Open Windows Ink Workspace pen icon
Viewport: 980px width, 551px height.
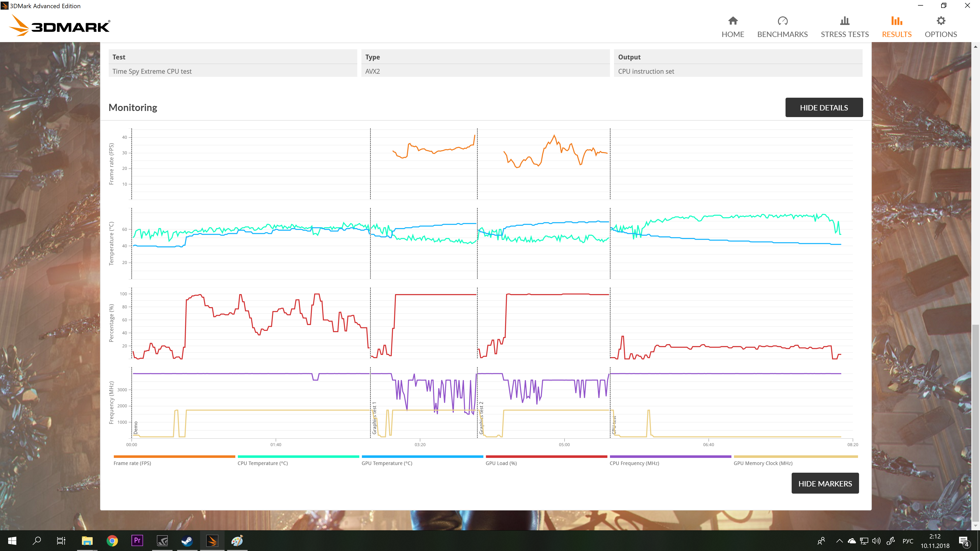(x=890, y=540)
